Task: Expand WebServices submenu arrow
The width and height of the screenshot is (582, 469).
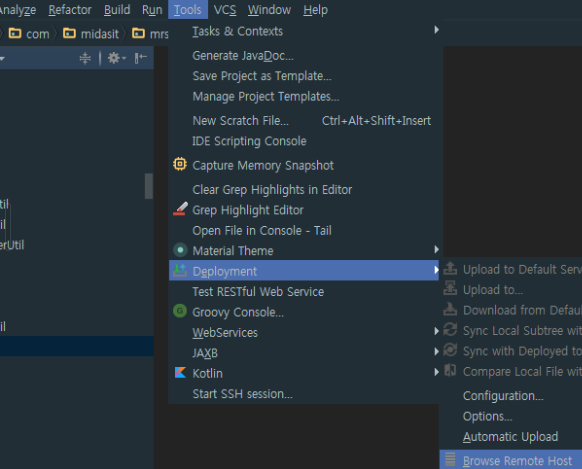Action: [x=436, y=331]
